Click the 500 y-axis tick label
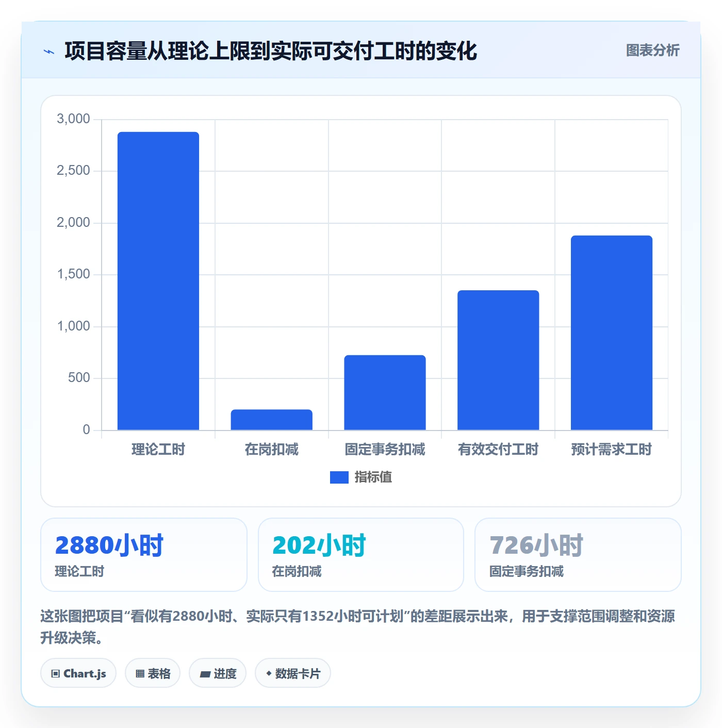The height and width of the screenshot is (728, 722). pos(79,378)
